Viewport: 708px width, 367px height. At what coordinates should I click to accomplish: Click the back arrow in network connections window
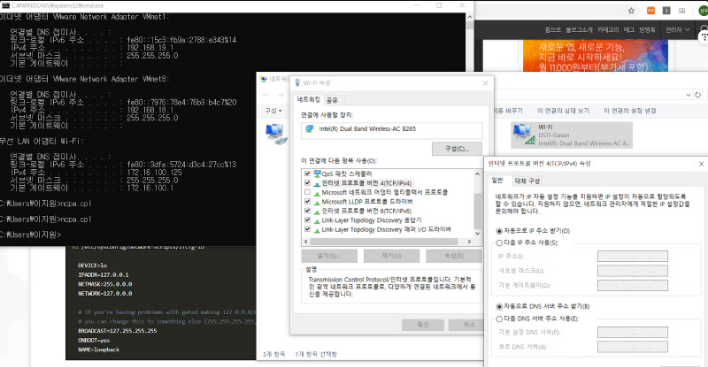pyautogui.click(x=266, y=95)
